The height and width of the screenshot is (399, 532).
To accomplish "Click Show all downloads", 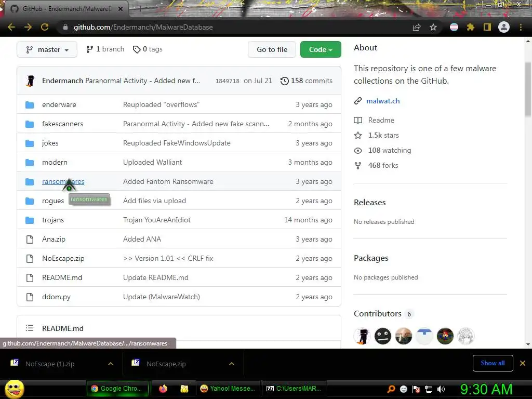I will pyautogui.click(x=493, y=363).
